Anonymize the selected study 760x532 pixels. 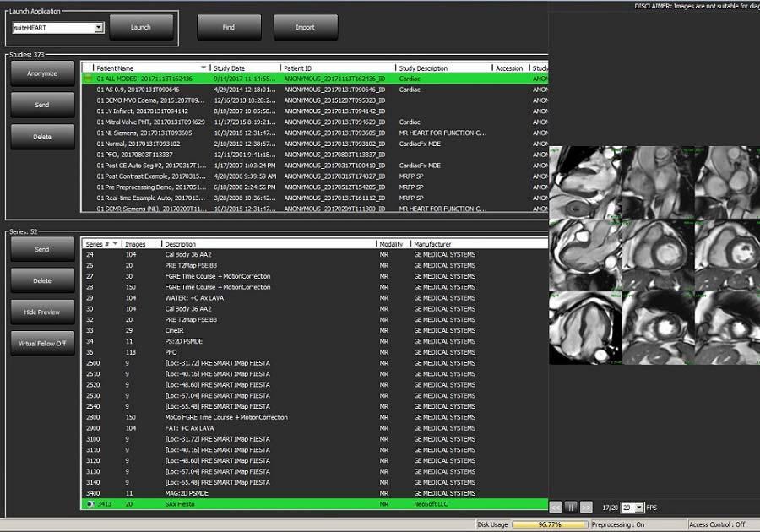(42, 73)
